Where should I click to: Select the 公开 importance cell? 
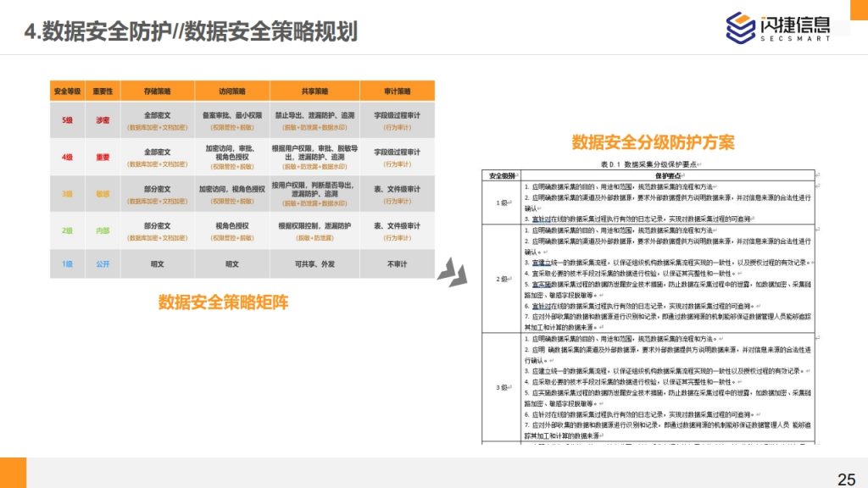coord(103,264)
